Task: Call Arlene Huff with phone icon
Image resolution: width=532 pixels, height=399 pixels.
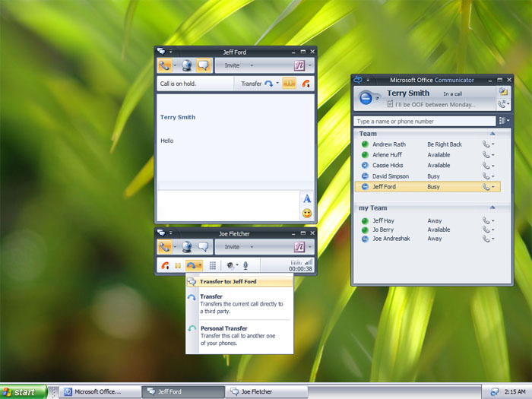Action: tap(486, 155)
